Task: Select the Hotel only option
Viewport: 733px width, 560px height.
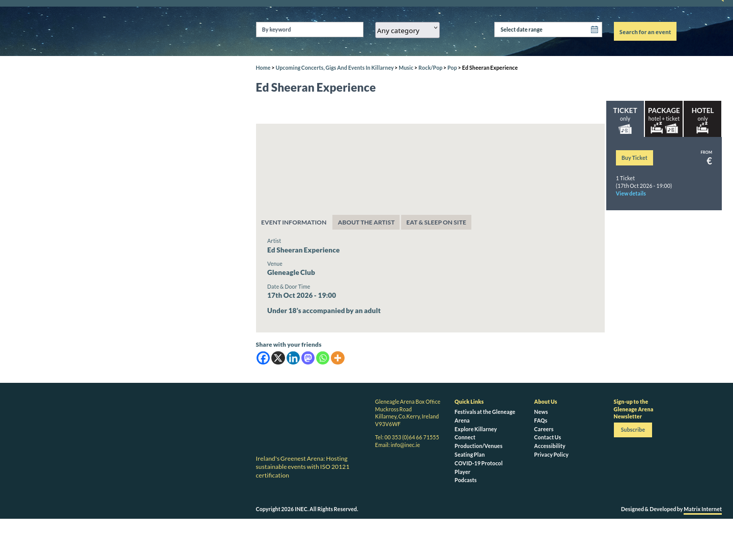Action: [x=702, y=119]
